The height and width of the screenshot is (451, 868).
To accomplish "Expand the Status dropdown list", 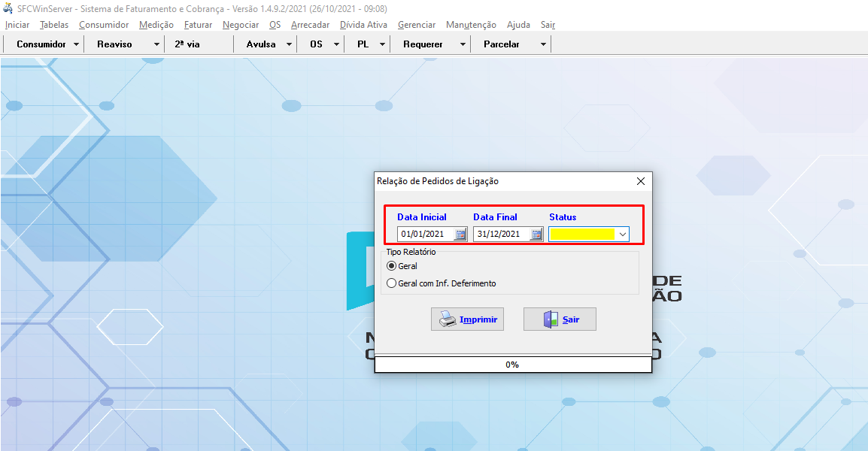I will (622, 235).
